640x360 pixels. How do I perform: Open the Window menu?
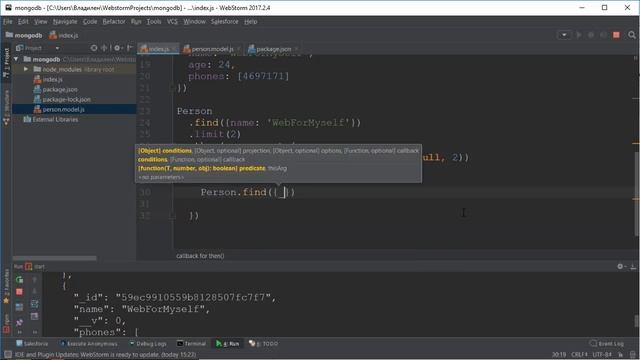pos(194,22)
